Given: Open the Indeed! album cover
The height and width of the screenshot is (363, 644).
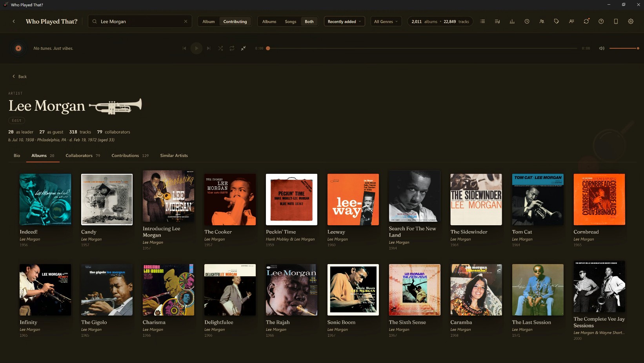Looking at the screenshot, I should (45, 199).
